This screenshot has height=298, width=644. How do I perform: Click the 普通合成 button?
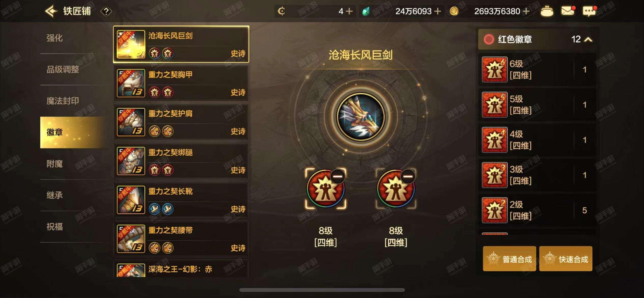click(509, 259)
